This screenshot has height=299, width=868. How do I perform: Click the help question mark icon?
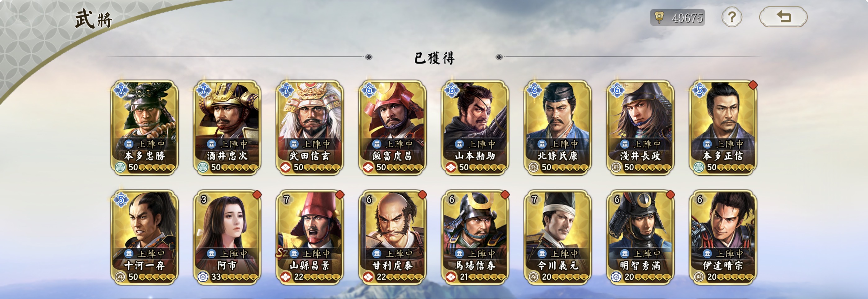click(731, 17)
